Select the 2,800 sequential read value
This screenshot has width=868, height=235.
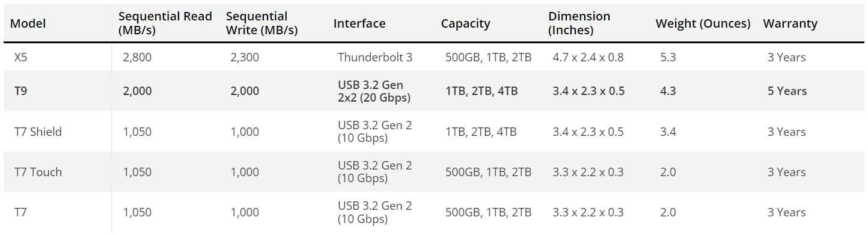(x=137, y=58)
